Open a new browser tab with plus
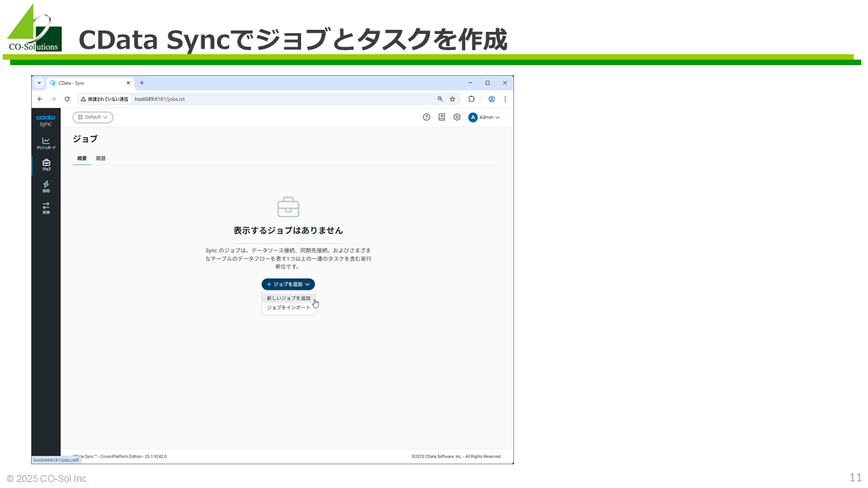The width and height of the screenshot is (868, 488). tap(142, 83)
